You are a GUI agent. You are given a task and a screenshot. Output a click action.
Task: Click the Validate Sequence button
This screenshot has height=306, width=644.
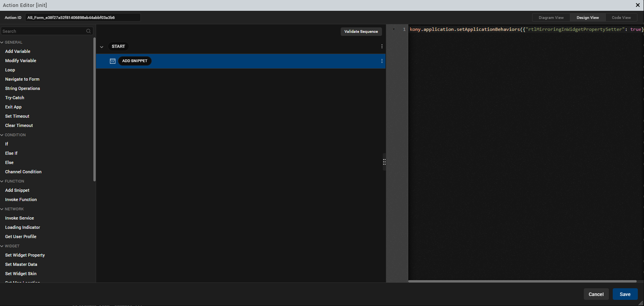point(361,32)
